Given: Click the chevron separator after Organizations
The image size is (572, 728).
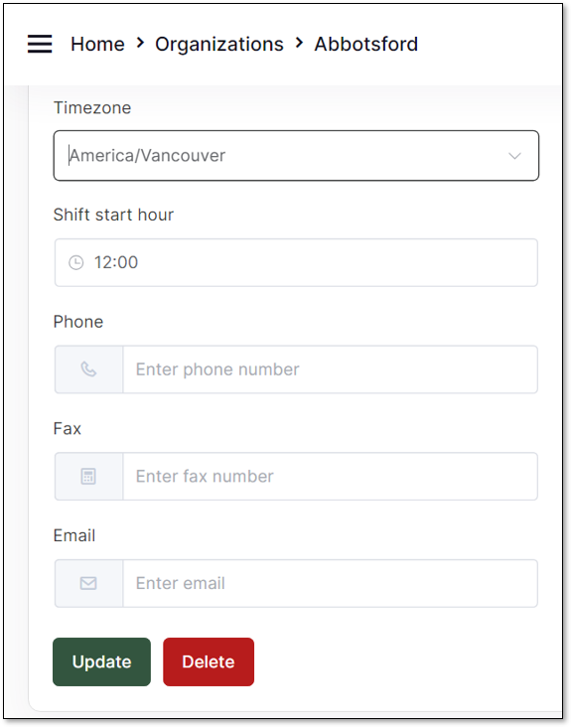Looking at the screenshot, I should tap(300, 43).
